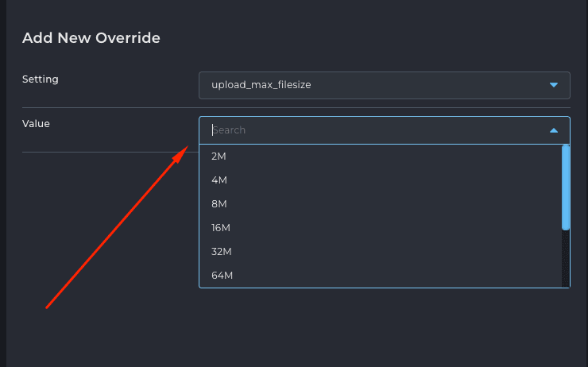Click the Add New Override heading
The width and height of the screenshot is (588, 367).
tap(91, 38)
